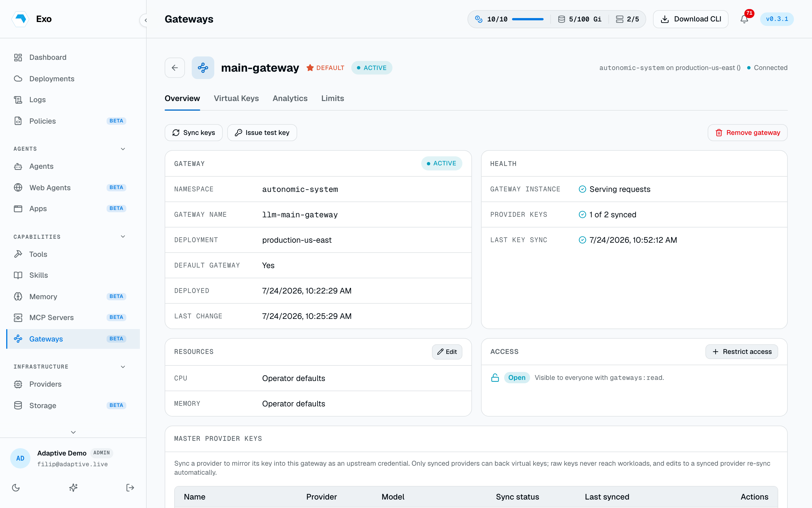Click the production-us-east deployment value
This screenshot has width=812, height=508.
(297, 240)
